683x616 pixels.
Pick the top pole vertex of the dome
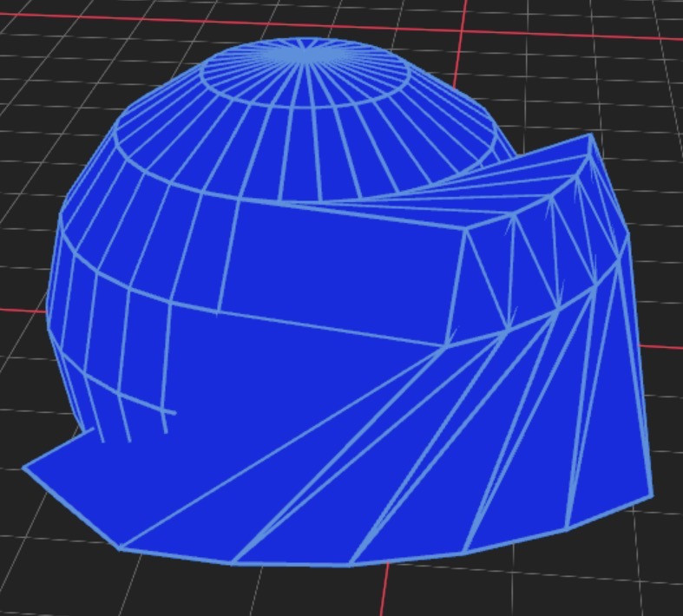(x=305, y=56)
